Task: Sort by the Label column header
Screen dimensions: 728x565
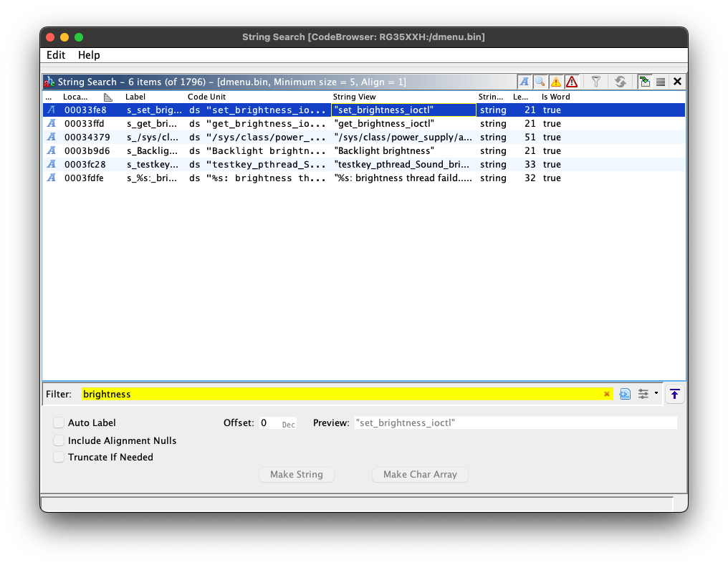Action: point(135,97)
